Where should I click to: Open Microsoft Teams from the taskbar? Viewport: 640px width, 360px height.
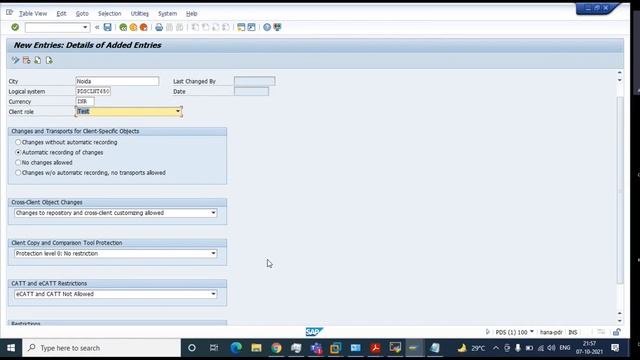coord(316,348)
